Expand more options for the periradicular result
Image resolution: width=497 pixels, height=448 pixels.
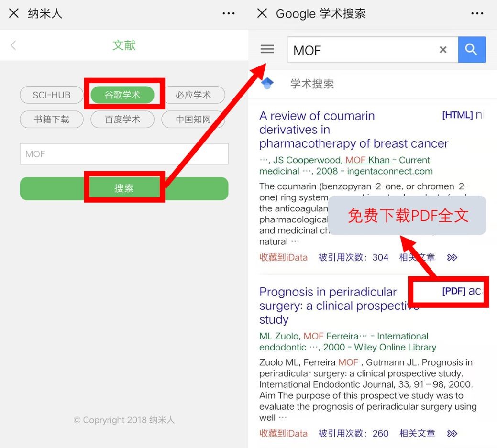(452, 433)
